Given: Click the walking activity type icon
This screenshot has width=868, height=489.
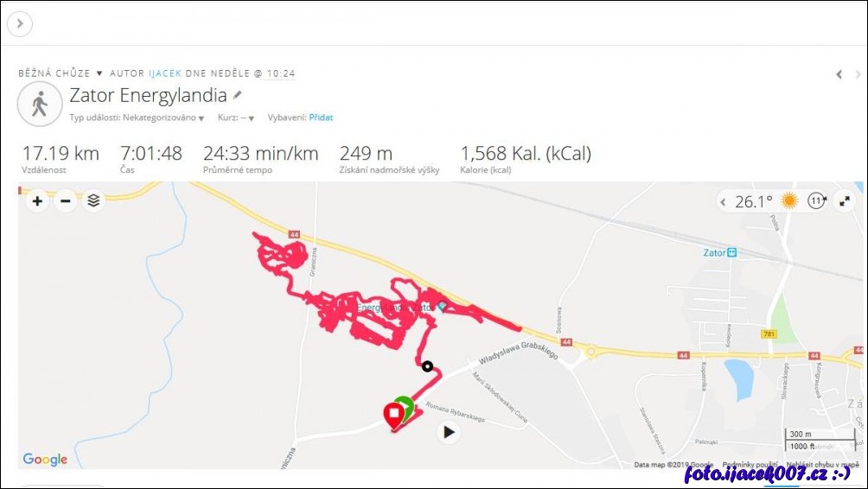Looking at the screenshot, I should click(39, 105).
